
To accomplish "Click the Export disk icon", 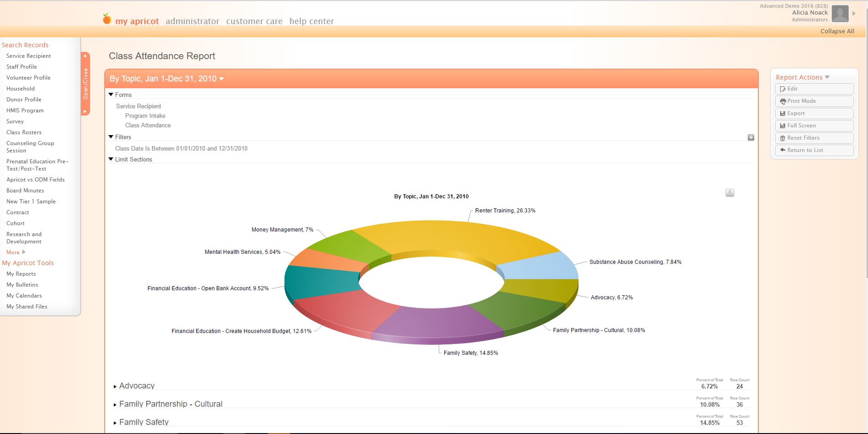I will pos(782,114).
